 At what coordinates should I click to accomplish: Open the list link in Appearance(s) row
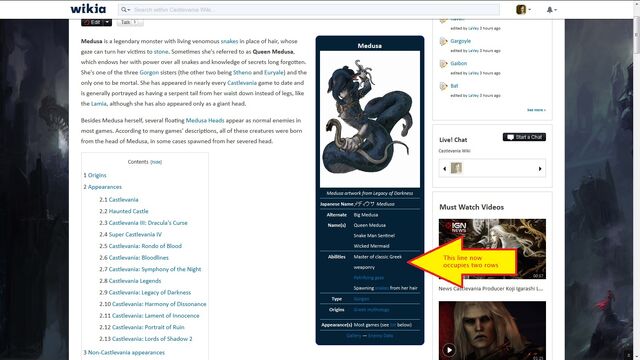coord(393,325)
